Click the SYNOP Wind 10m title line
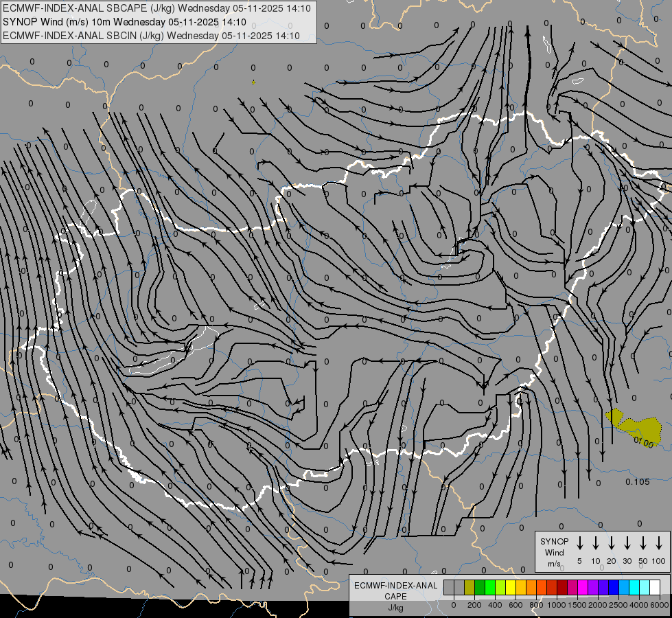The image size is (672, 618). (124, 22)
